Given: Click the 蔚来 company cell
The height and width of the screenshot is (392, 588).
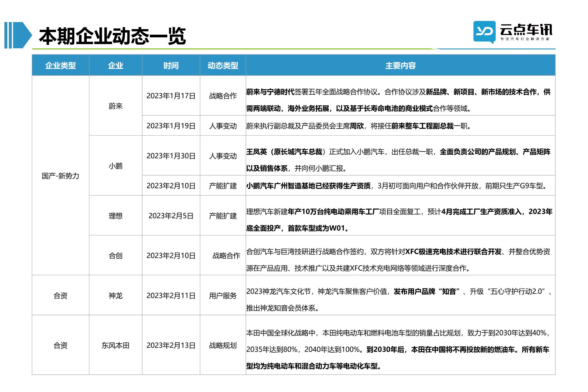Looking at the screenshot, I should pyautogui.click(x=116, y=106).
